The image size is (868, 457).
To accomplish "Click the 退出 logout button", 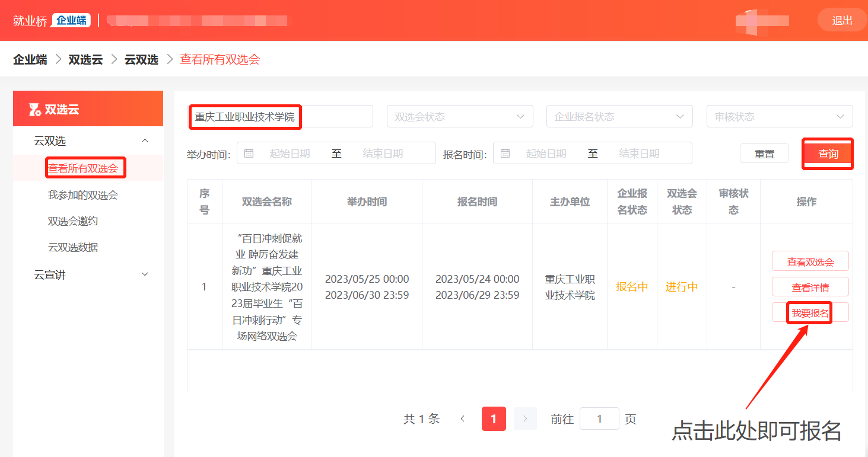I will click(842, 20).
